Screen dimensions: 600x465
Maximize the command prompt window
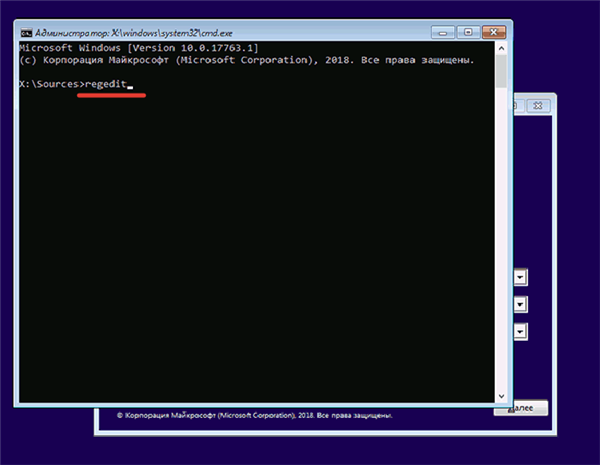click(x=468, y=33)
